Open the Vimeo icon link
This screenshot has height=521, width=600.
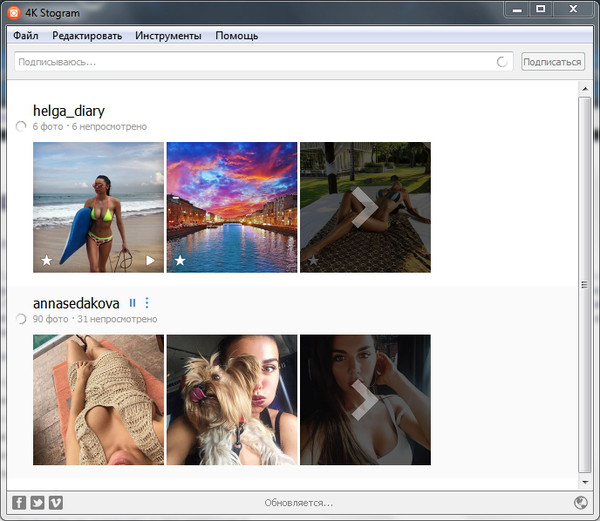pos(55,502)
